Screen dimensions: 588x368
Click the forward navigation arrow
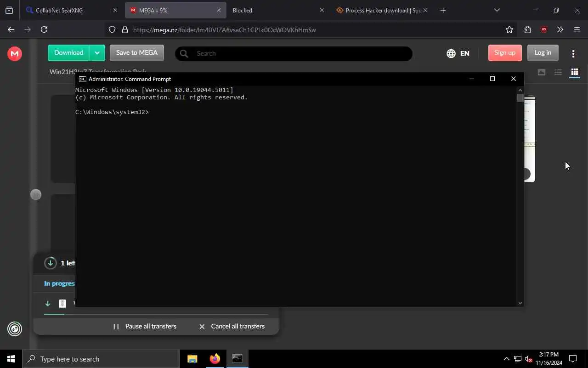[x=28, y=29]
